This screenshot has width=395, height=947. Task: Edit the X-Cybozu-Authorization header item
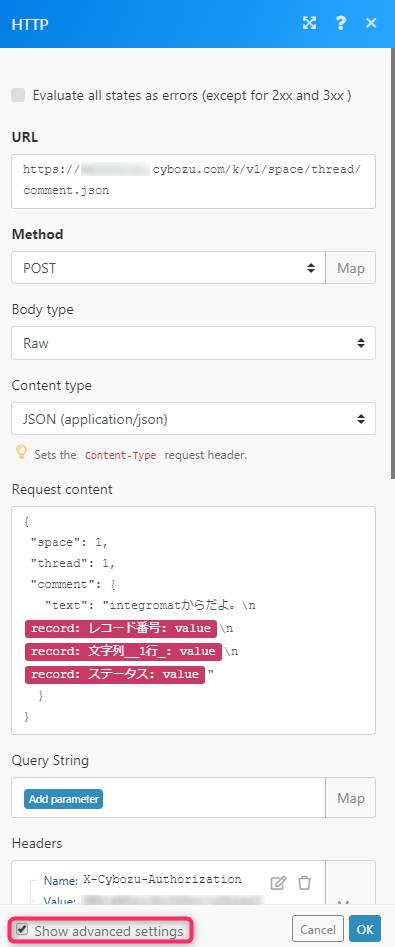coord(278,882)
